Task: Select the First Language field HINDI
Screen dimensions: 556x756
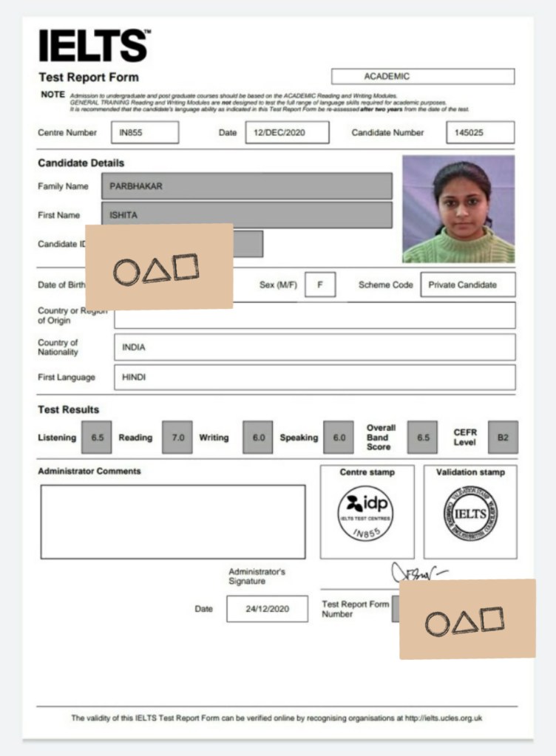Action: [x=314, y=377]
